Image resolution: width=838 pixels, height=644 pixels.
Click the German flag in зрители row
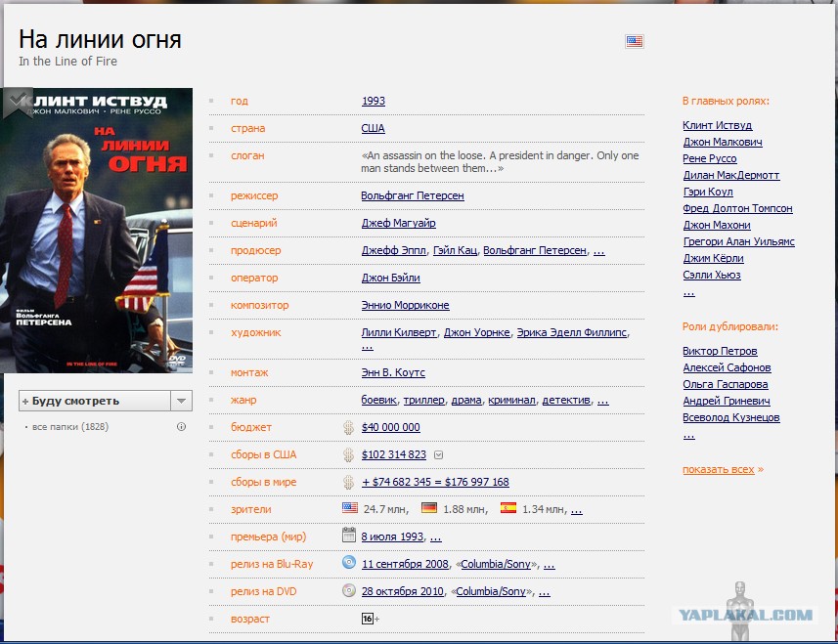[429, 508]
